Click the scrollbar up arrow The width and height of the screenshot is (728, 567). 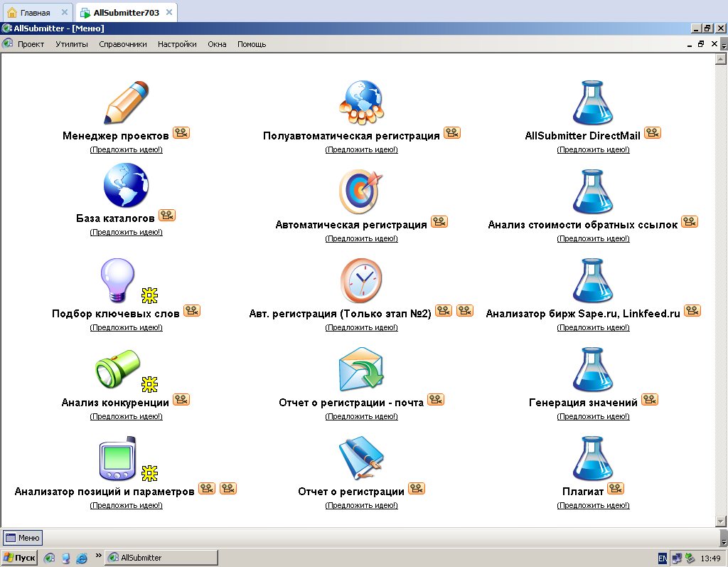tap(721, 59)
